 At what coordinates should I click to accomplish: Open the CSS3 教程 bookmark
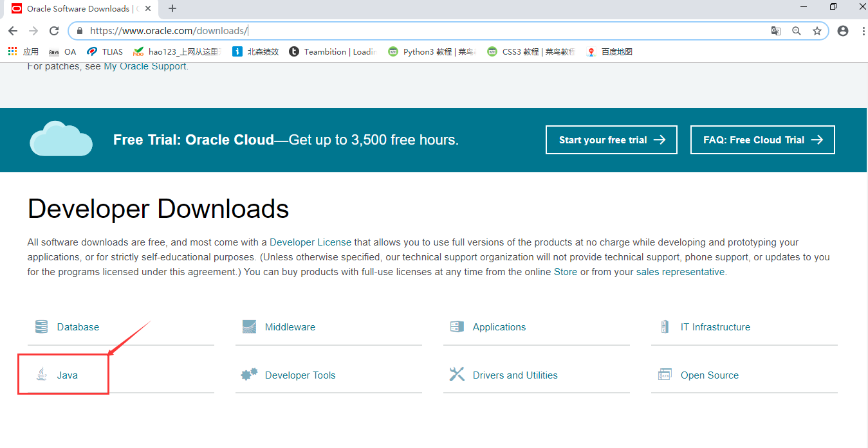click(531, 51)
